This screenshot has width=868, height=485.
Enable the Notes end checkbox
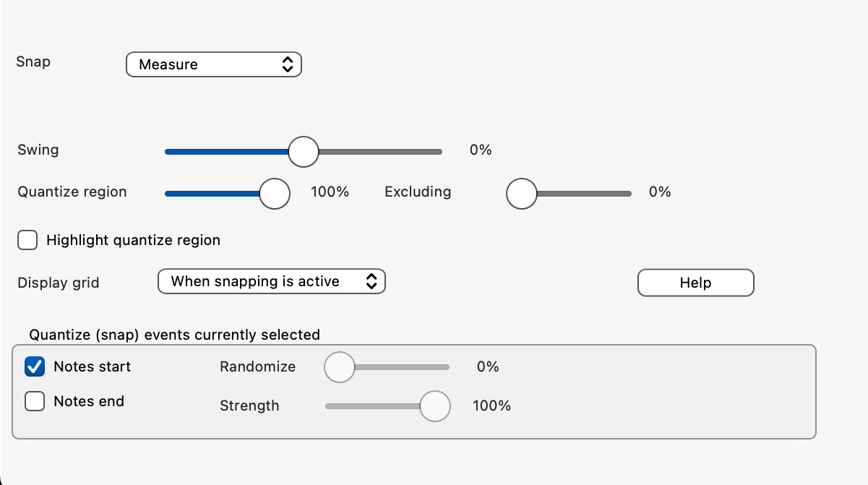click(x=35, y=401)
